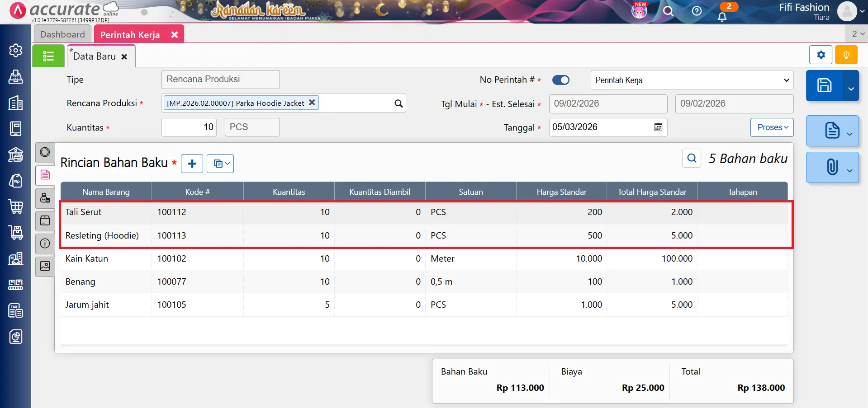Viewport: 868px width, 408px height.
Task: Switch to the Dashboard tab
Action: pyautogui.click(x=62, y=34)
